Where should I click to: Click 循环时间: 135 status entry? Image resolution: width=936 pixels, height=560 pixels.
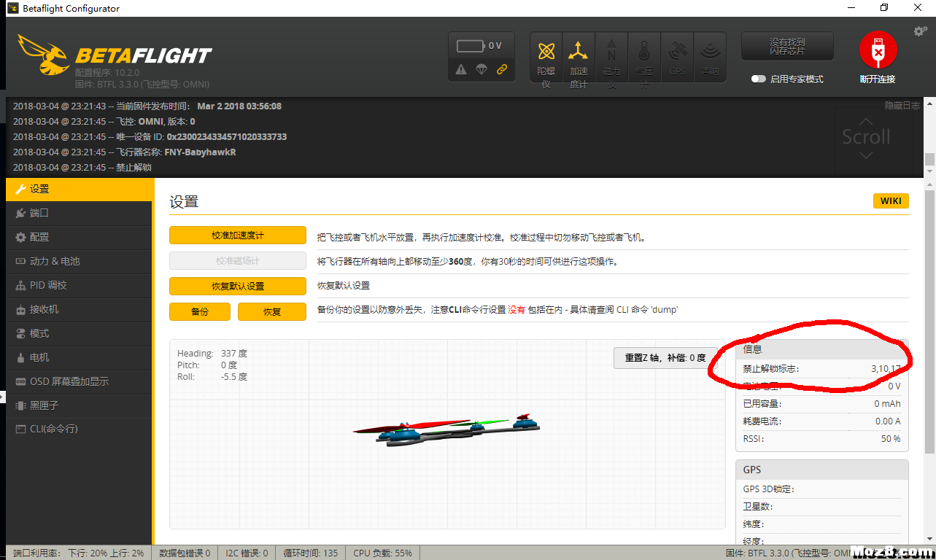pos(311,553)
